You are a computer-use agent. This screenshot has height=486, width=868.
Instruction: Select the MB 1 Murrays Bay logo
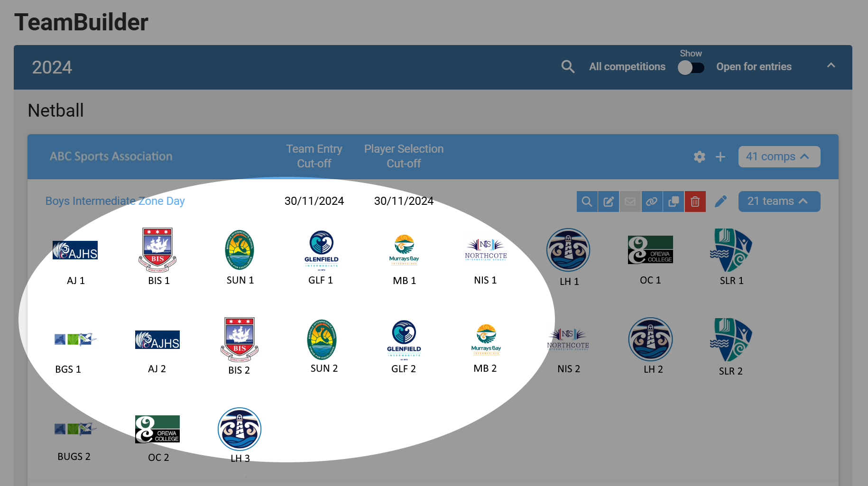(x=404, y=250)
